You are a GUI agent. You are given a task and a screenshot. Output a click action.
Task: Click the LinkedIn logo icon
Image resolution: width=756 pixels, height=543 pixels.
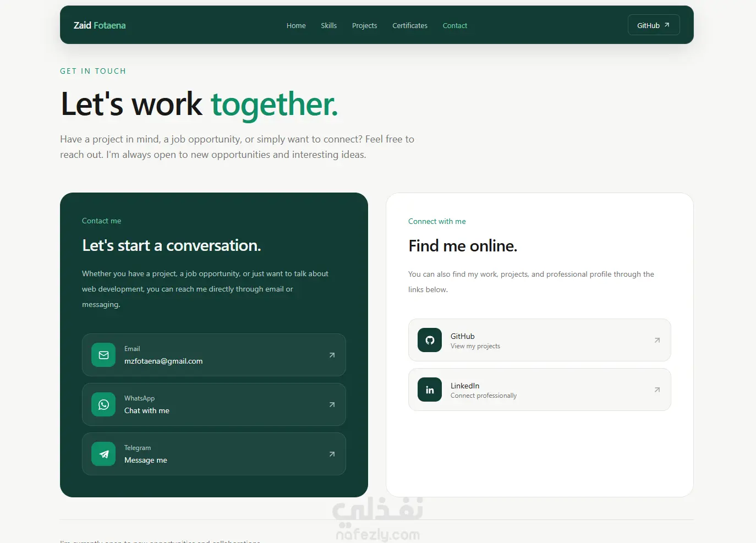[x=430, y=390]
